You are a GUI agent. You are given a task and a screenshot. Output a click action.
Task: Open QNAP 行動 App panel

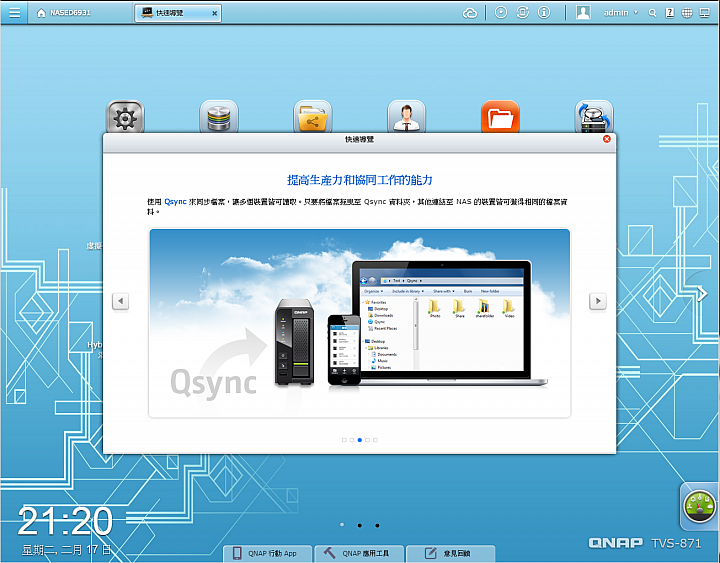click(x=267, y=553)
